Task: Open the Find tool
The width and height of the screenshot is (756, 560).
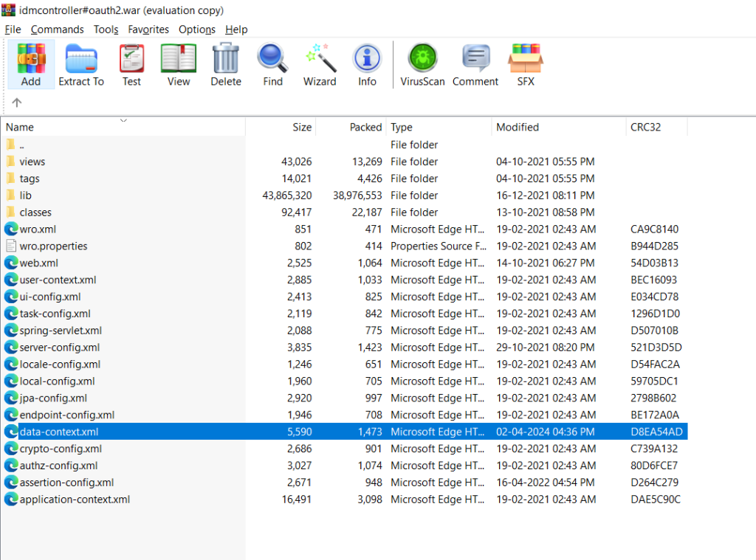Action: coord(272,65)
